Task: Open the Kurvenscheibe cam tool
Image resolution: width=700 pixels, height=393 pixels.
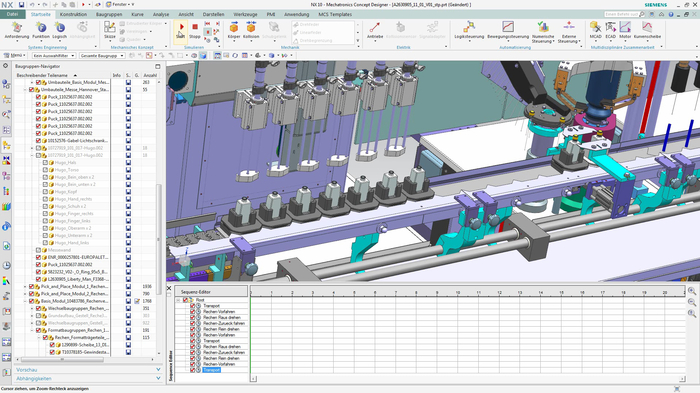Action: click(647, 30)
